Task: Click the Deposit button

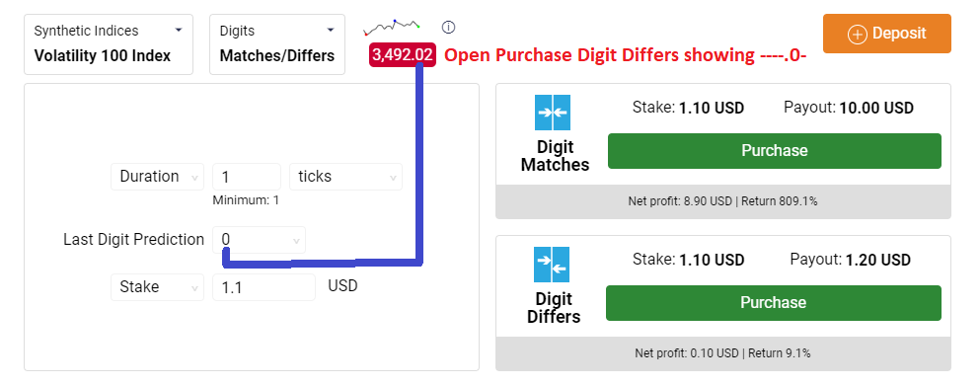Action: pyautogui.click(x=887, y=34)
